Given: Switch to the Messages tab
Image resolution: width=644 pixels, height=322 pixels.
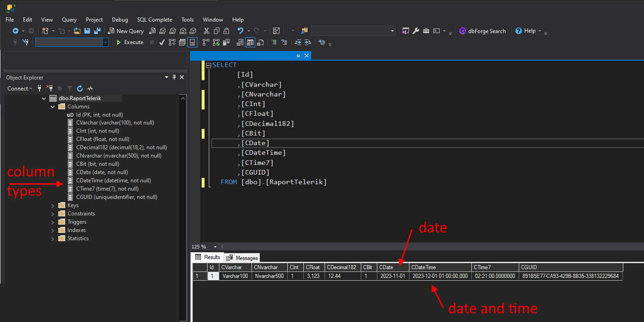Looking at the screenshot, I should tap(242, 258).
